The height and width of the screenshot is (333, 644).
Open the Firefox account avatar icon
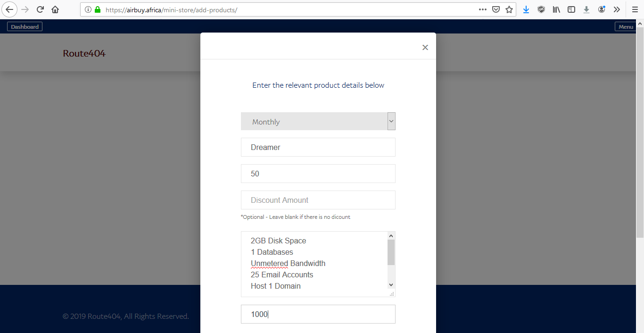(x=602, y=9)
